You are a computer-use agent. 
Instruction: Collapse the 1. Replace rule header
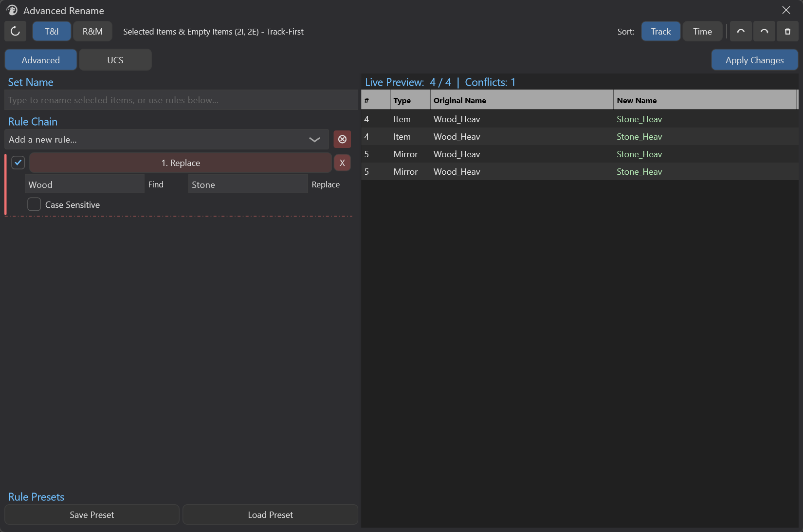click(x=181, y=163)
